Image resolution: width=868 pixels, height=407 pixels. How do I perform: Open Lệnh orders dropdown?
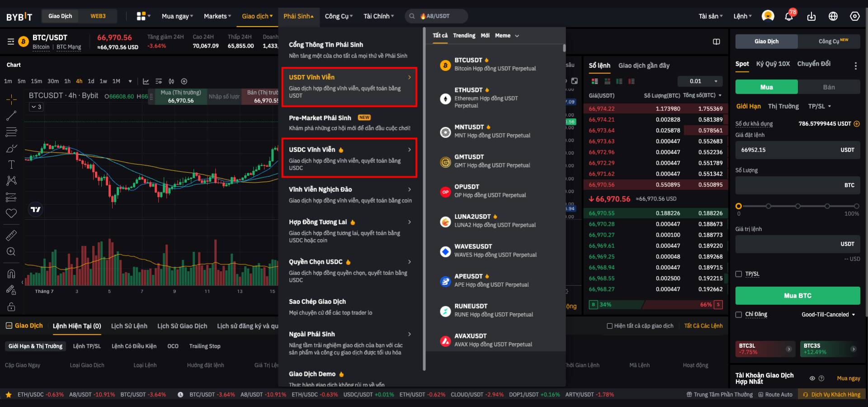coord(742,16)
